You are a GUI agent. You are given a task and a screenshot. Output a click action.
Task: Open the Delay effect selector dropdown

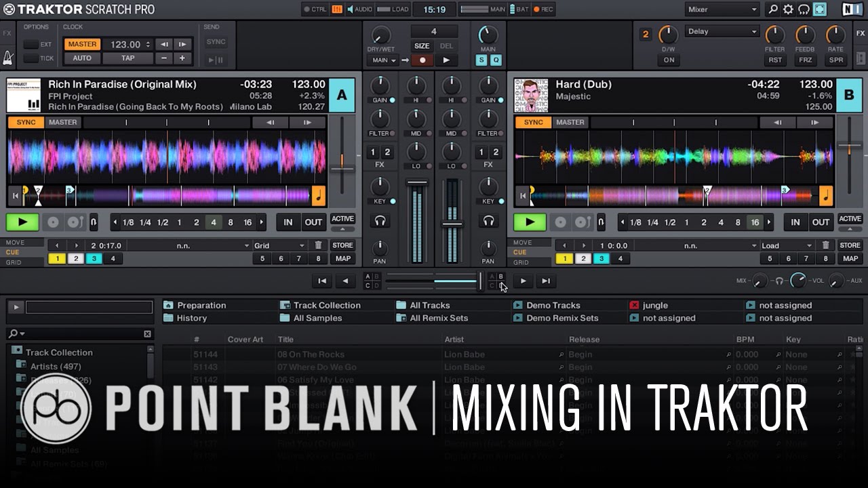click(722, 32)
